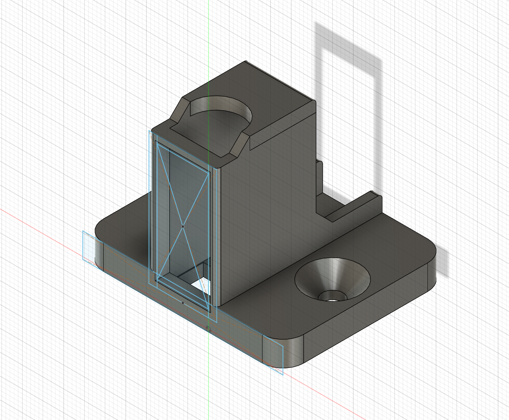509x420 pixels.
Task: Select the origin point on the green axis
Action: pos(208,329)
